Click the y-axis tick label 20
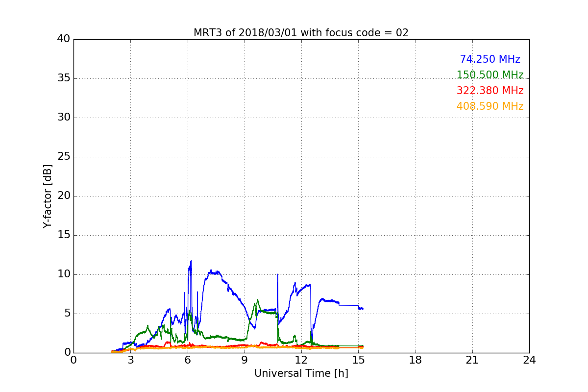The image size is (588, 392). point(64,196)
